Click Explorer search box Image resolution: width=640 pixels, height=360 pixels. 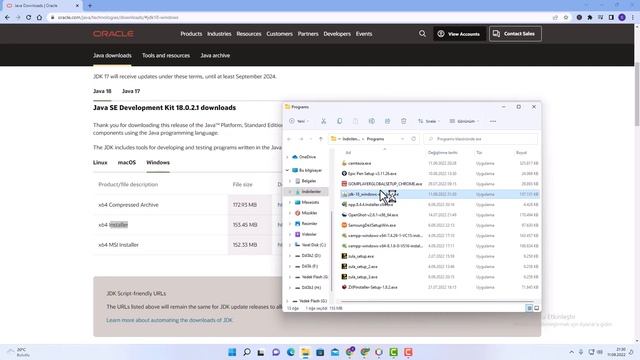(480, 139)
